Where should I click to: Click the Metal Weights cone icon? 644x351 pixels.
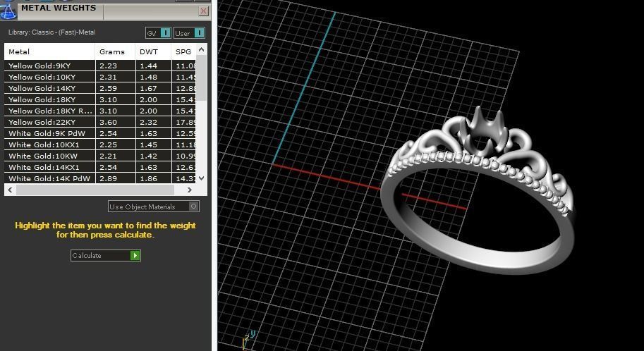click(x=8, y=11)
